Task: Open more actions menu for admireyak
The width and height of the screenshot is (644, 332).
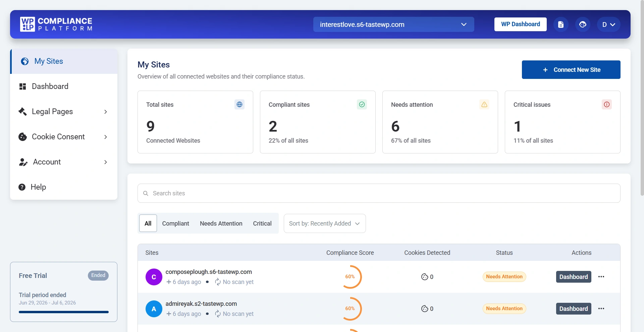Action: click(601, 309)
